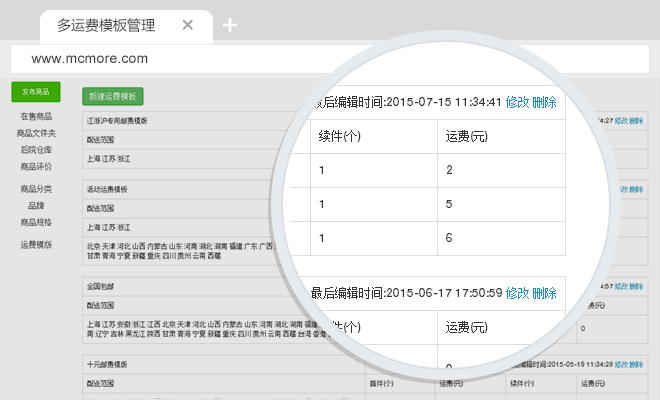Click 修改 for the 2015-05-19 十元邮费模板
The width and height of the screenshot is (660, 400).
pos(621,365)
